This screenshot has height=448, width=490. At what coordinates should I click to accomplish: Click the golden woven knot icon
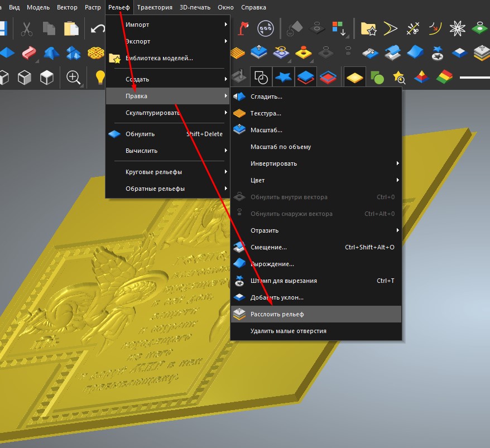95,53
